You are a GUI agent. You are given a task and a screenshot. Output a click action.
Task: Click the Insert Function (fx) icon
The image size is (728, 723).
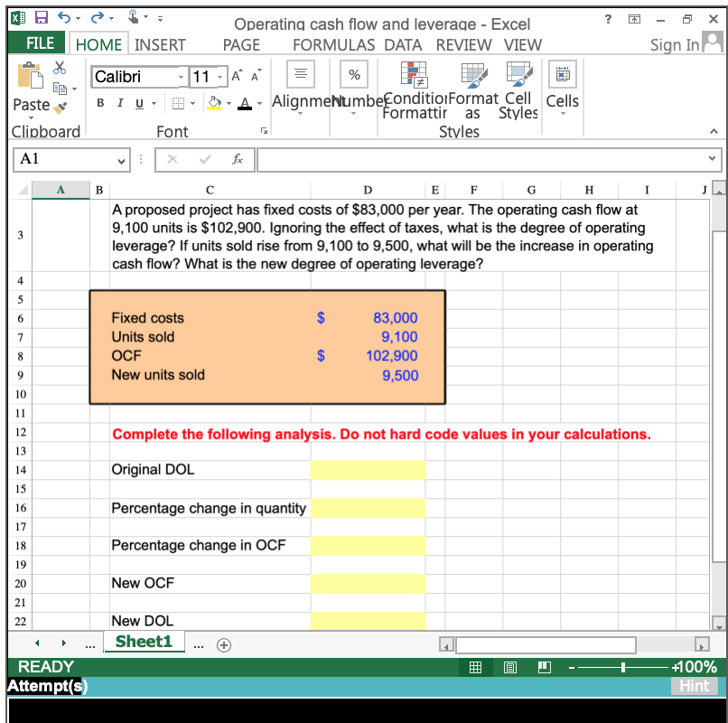[237, 159]
